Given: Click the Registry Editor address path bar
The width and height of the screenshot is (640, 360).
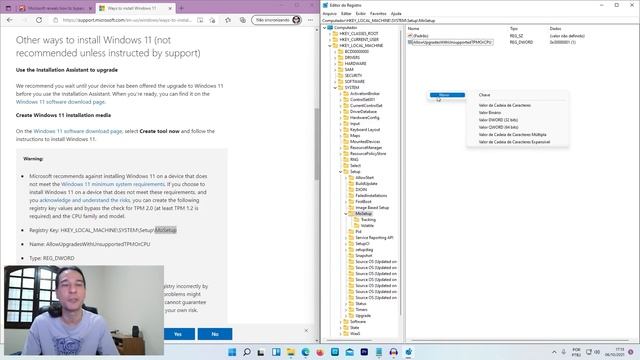Looking at the screenshot, I should point(480,20).
